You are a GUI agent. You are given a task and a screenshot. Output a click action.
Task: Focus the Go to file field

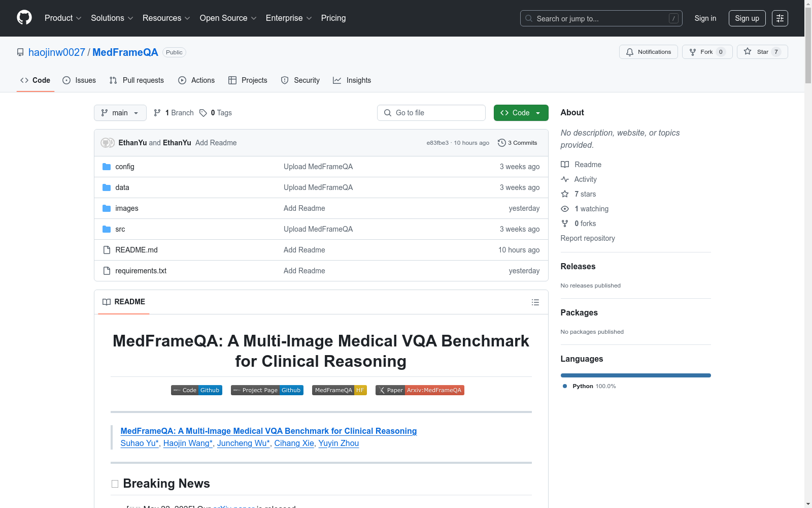[x=431, y=113]
